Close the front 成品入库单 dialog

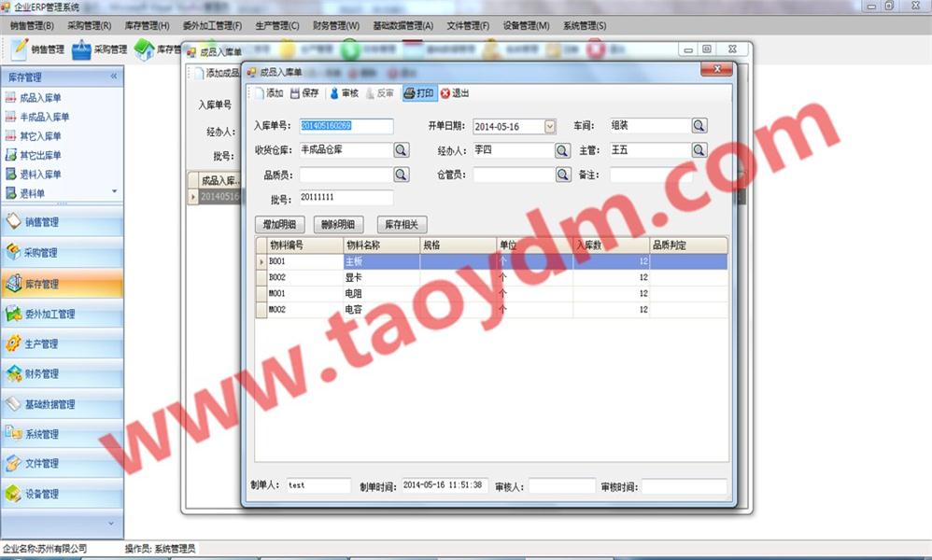(716, 69)
